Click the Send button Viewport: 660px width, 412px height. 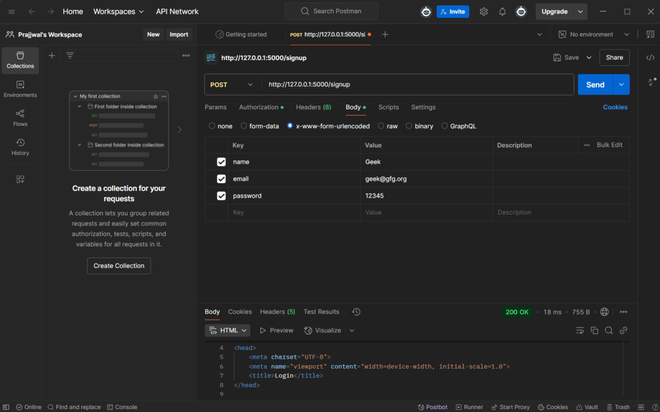point(595,85)
